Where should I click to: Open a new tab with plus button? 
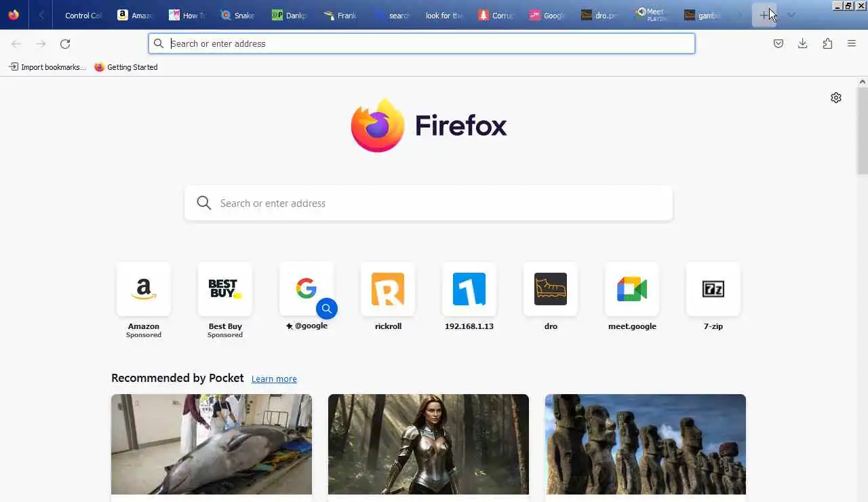point(764,15)
